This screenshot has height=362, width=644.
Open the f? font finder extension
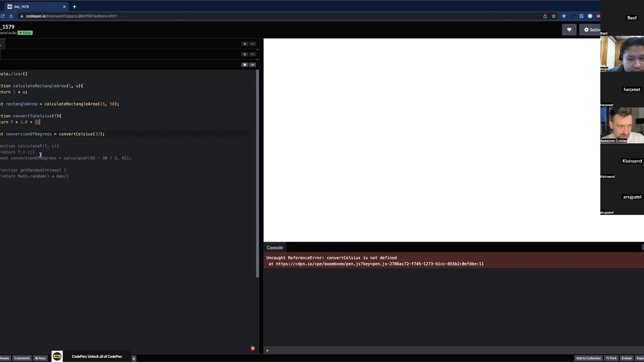tap(573, 16)
